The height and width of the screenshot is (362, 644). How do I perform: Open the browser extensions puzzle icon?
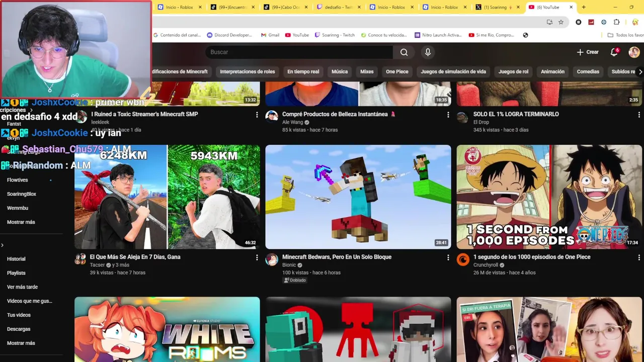tap(616, 22)
